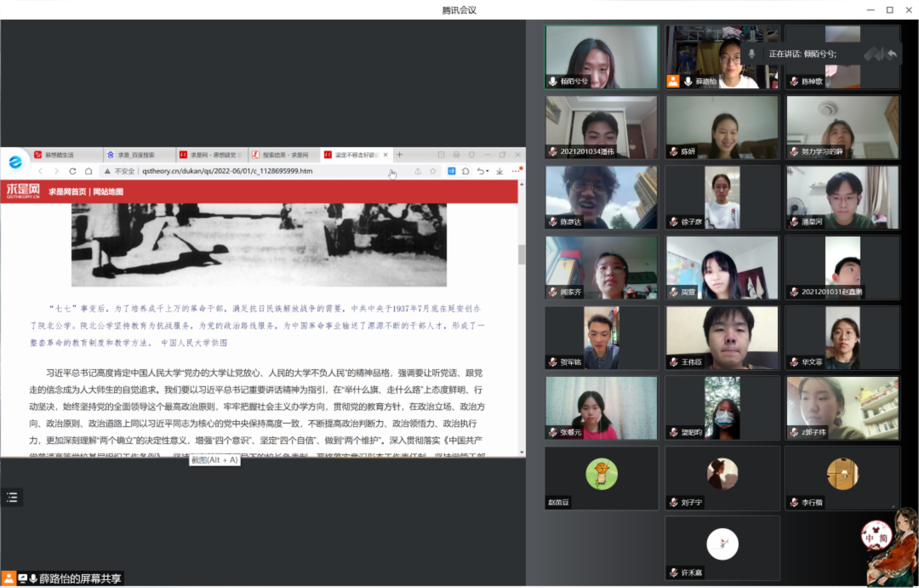Click the browser address URL field
The image size is (919, 588).
coord(227,171)
